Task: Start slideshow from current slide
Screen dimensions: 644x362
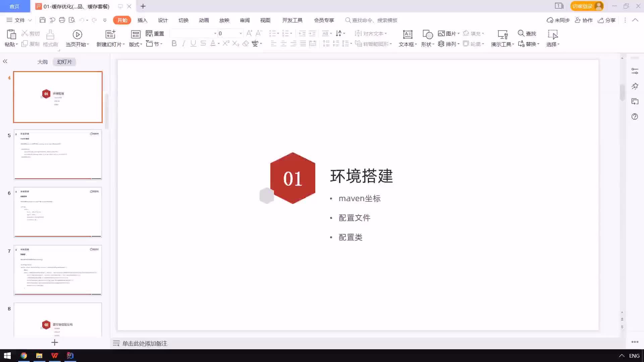Action: pos(77,38)
